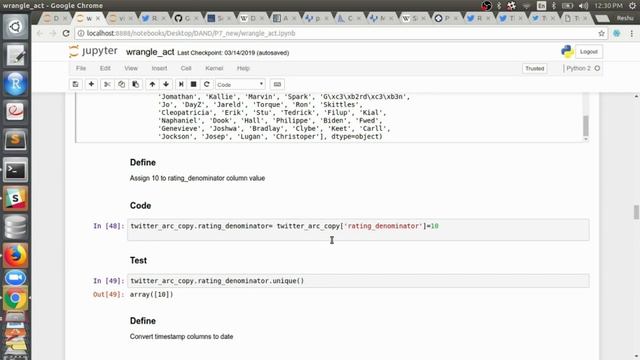Click the Jupyter logo
The height and width of the screenshot is (360, 640).
click(x=93, y=51)
